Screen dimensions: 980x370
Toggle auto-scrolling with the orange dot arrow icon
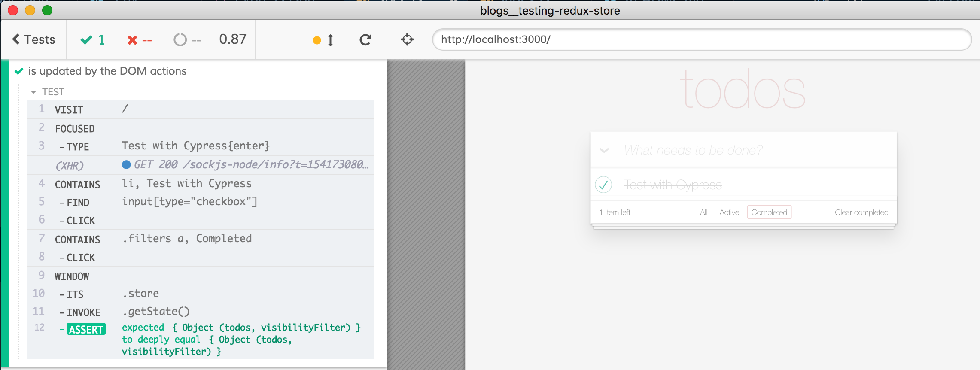tap(323, 40)
